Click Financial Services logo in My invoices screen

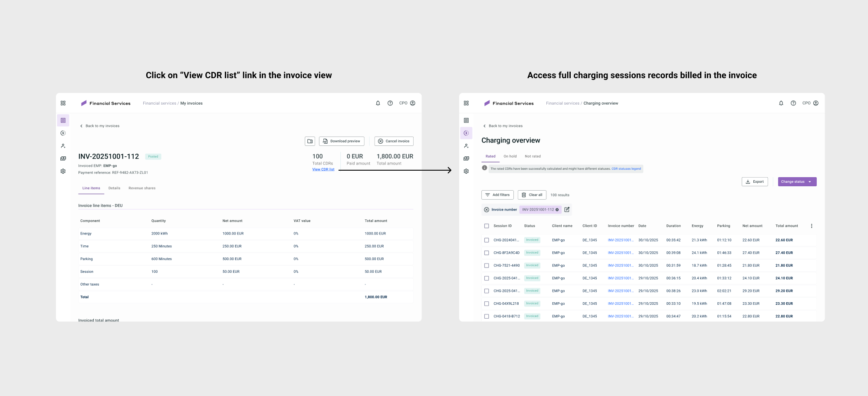(x=105, y=103)
